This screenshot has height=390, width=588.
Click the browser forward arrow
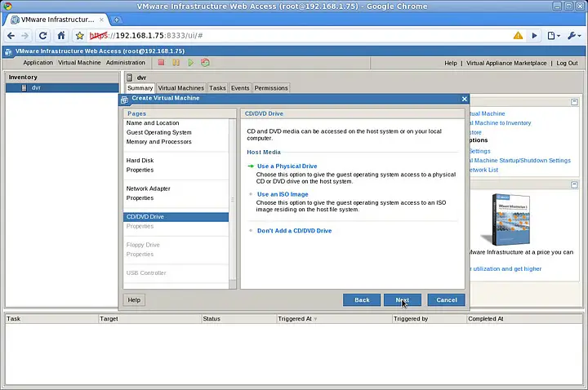click(x=24, y=36)
